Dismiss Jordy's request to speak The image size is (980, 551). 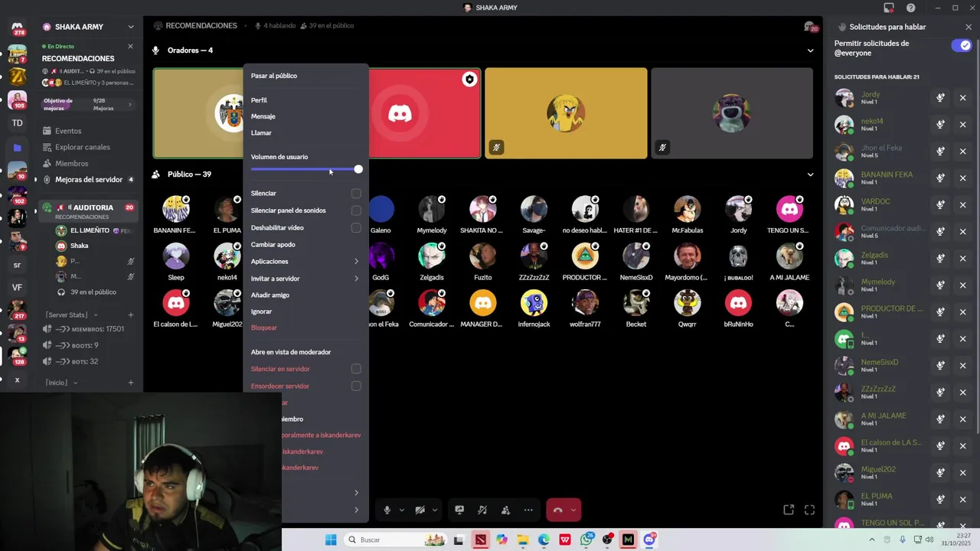963,98
